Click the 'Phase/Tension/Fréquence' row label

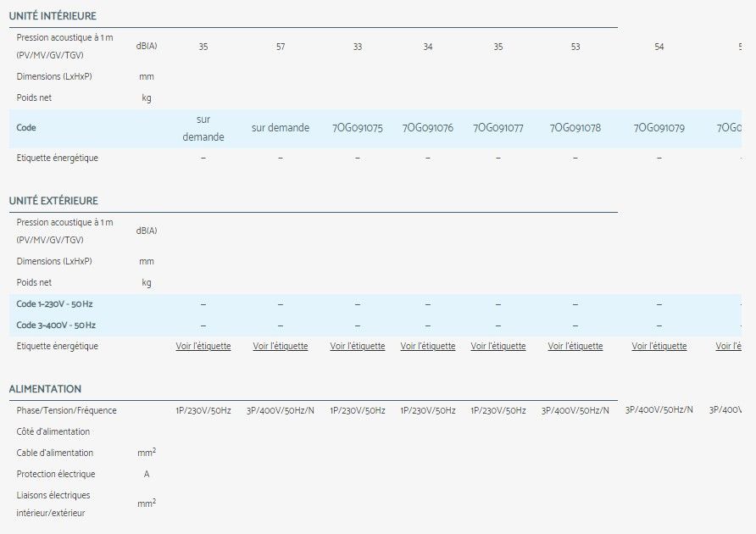[x=66, y=410]
